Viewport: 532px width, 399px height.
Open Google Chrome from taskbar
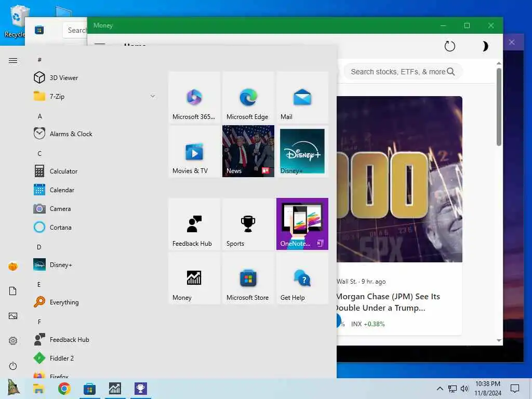(64, 389)
